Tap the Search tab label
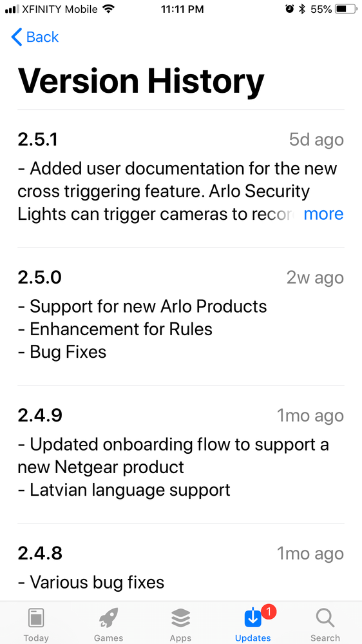Image resolution: width=362 pixels, height=644 pixels. point(325,638)
